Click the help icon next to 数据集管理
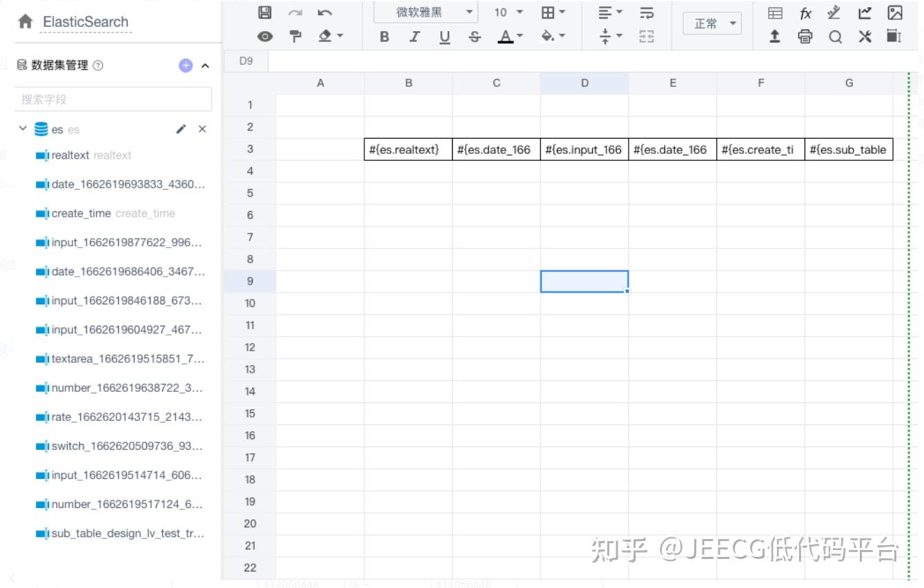 (x=98, y=66)
